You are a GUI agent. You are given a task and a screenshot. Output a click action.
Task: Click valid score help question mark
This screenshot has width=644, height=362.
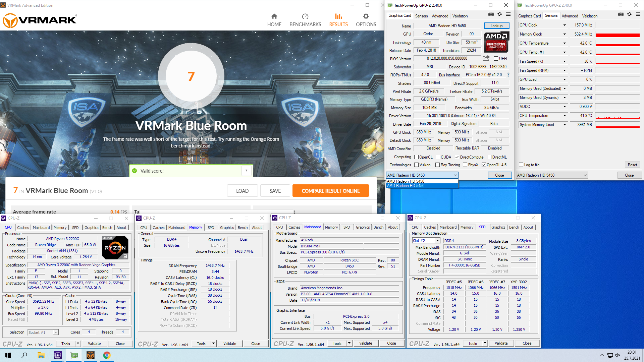(x=247, y=171)
